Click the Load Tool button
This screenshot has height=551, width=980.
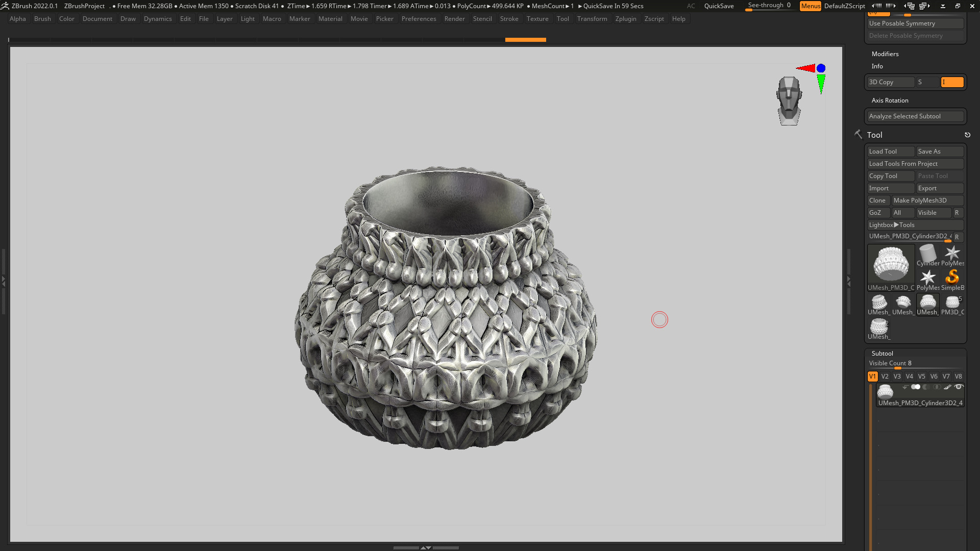click(x=891, y=151)
